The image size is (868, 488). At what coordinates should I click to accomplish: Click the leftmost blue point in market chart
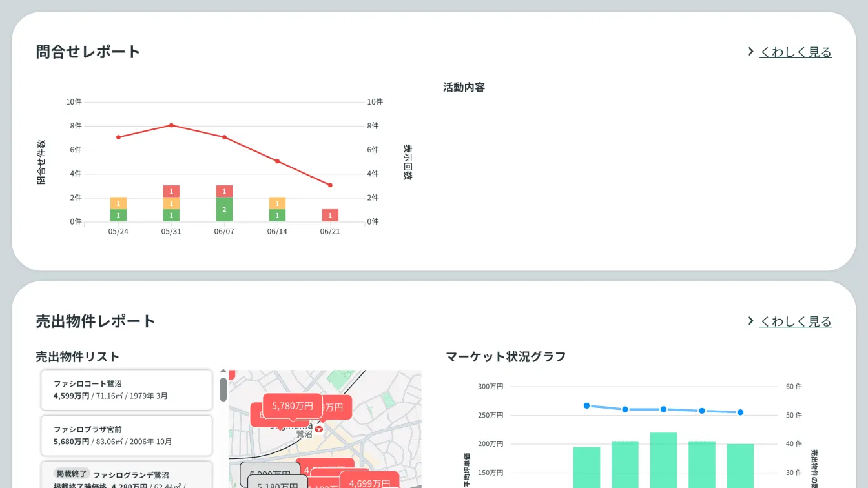586,405
